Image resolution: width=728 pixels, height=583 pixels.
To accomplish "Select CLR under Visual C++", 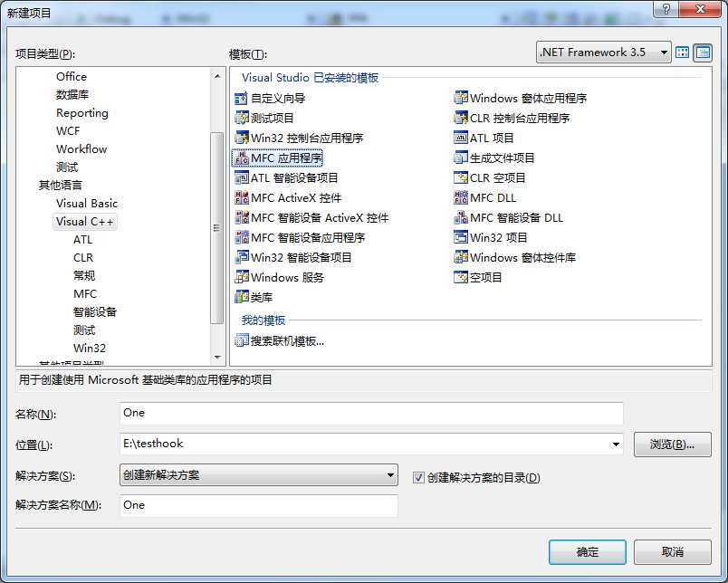I will pyautogui.click(x=83, y=258).
